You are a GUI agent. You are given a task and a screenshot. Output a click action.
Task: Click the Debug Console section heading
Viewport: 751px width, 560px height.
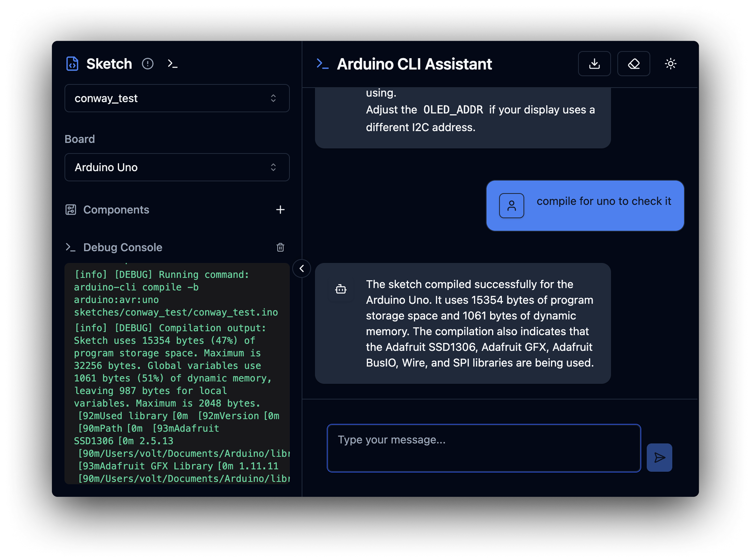(x=122, y=247)
